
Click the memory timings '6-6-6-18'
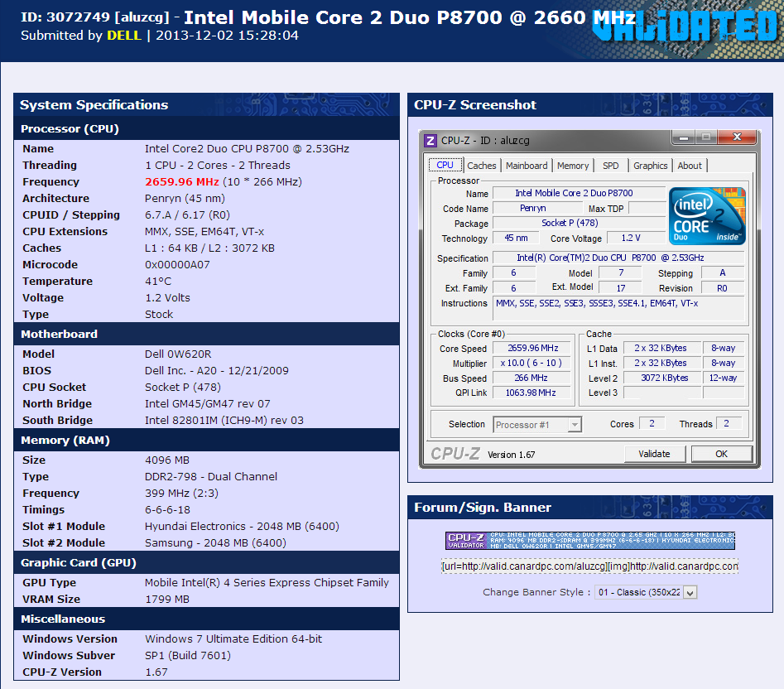[167, 509]
